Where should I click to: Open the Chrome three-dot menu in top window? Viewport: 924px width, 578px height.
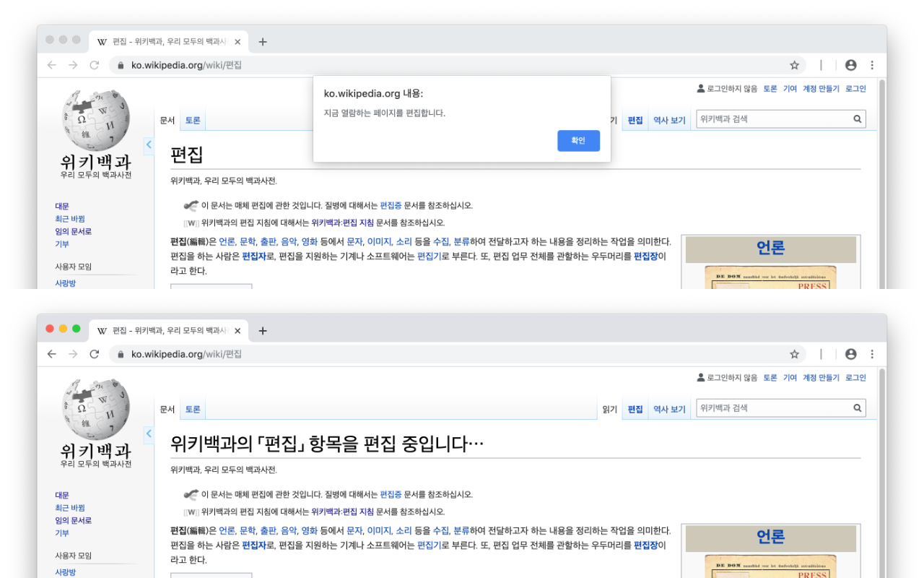coord(872,65)
